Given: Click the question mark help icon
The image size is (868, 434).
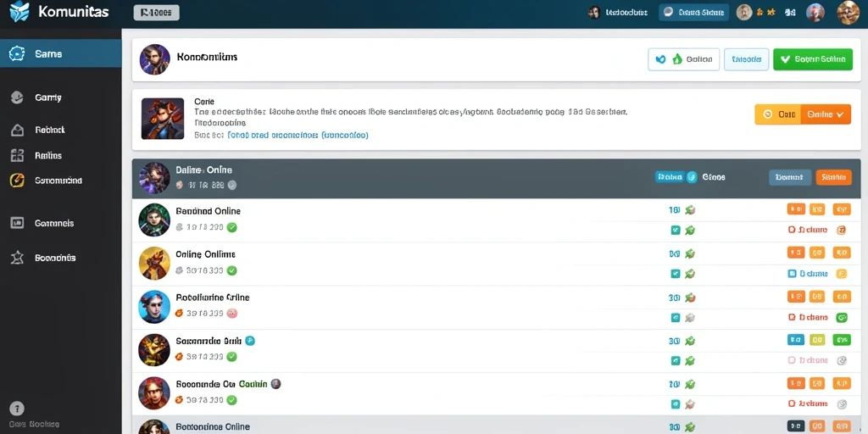Looking at the screenshot, I should [x=17, y=409].
